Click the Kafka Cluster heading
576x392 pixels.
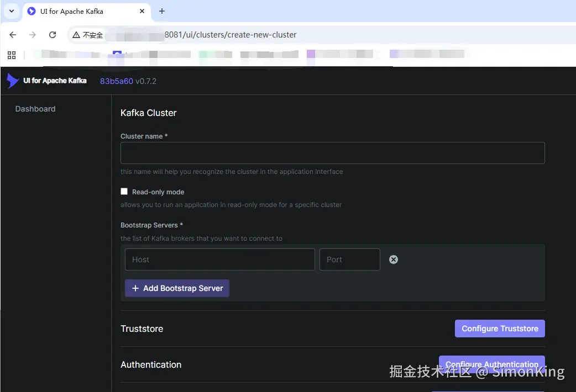tap(148, 113)
